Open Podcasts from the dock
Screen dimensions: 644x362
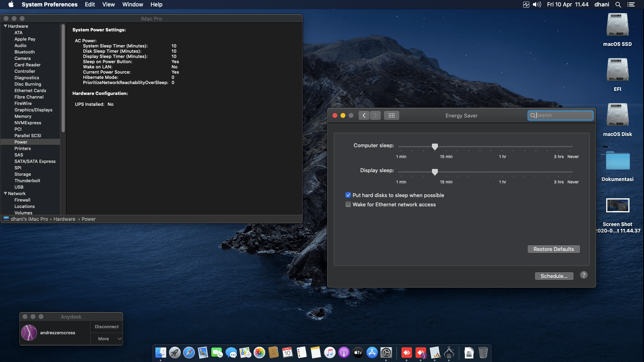(x=344, y=353)
